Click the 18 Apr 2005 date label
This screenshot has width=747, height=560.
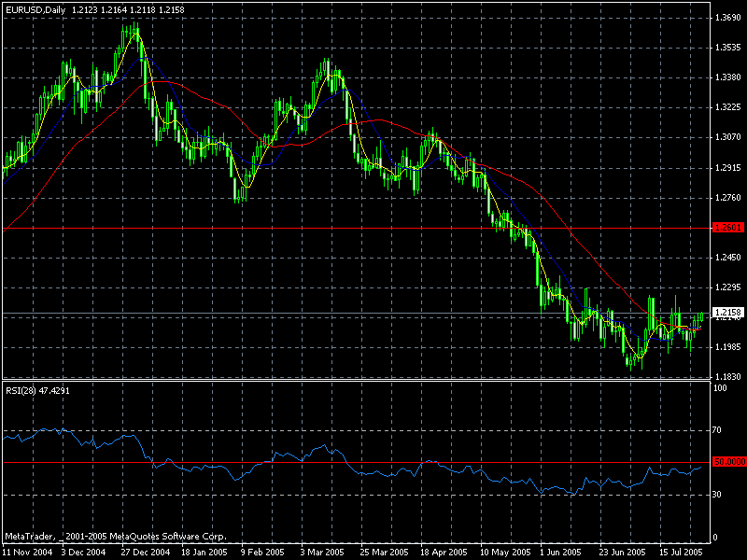(444, 552)
